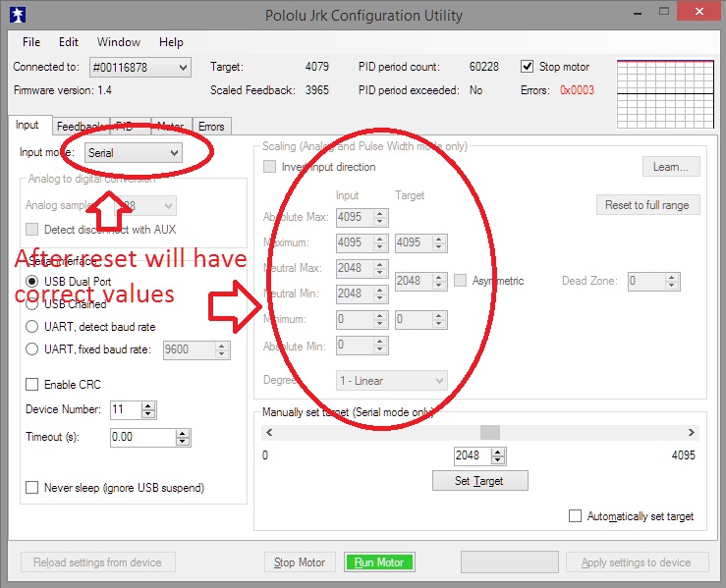Check Automatically set target
726x588 pixels.
click(x=575, y=515)
